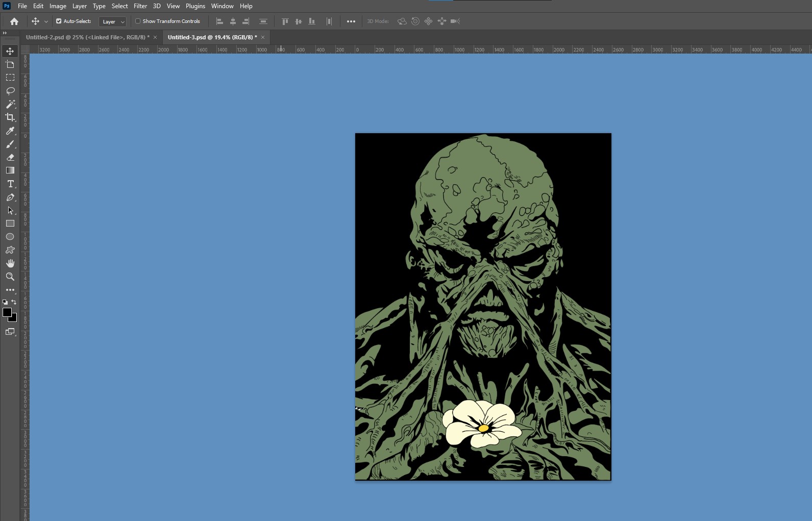Select the Hand tool

point(10,263)
